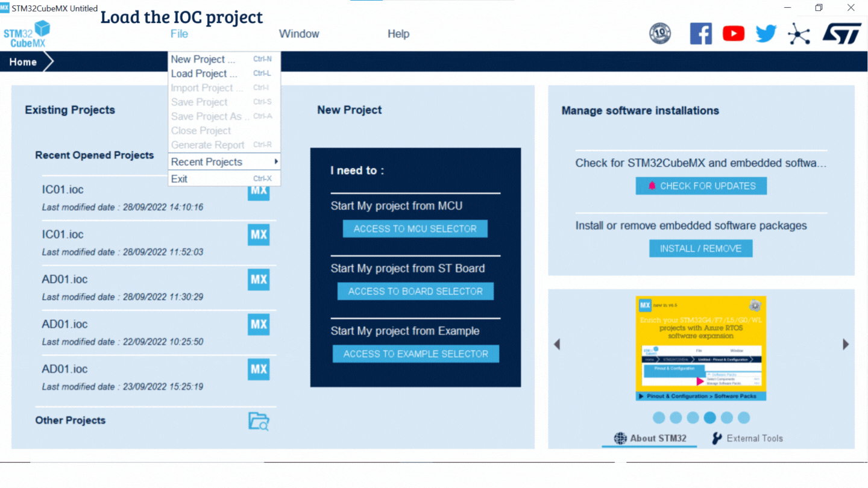The image size is (868, 488).
Task: Select first carousel dot indicator
Action: [x=659, y=418]
